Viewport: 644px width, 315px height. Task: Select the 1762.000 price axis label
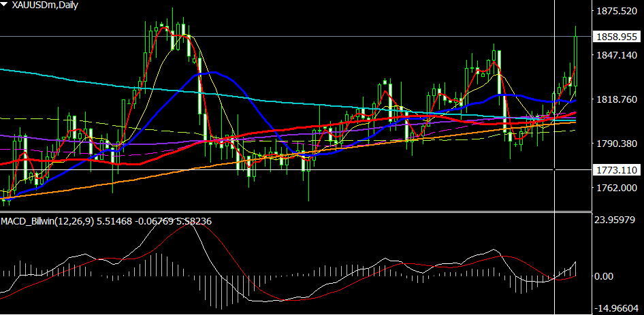(x=616, y=188)
